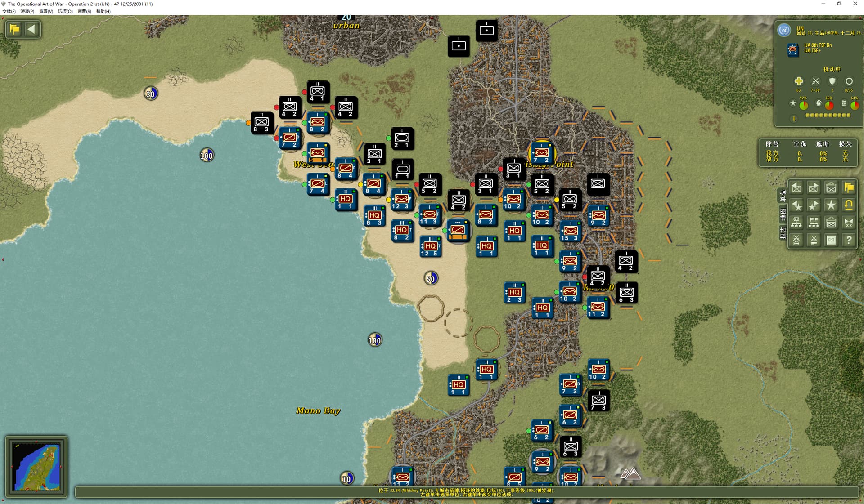Select the black enemy 8-3 unit counter
Screen dimensions: 864x504
point(261,123)
